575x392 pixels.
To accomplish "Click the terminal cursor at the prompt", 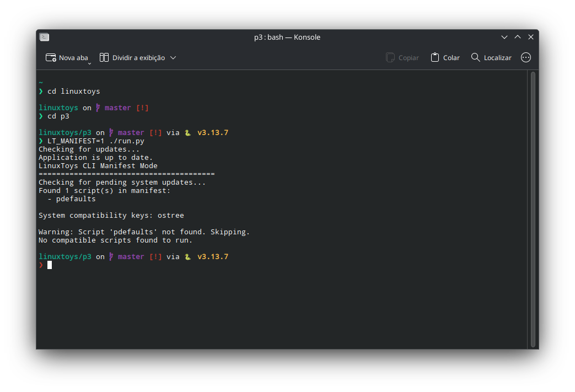I will click(50, 265).
